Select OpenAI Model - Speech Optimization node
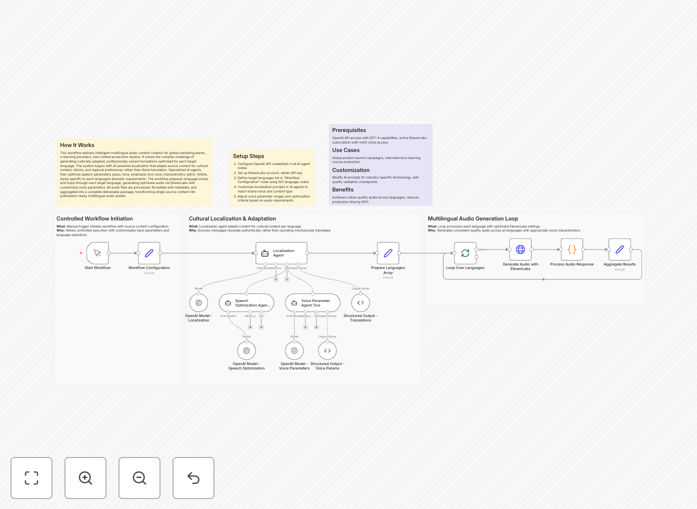 tap(246, 351)
